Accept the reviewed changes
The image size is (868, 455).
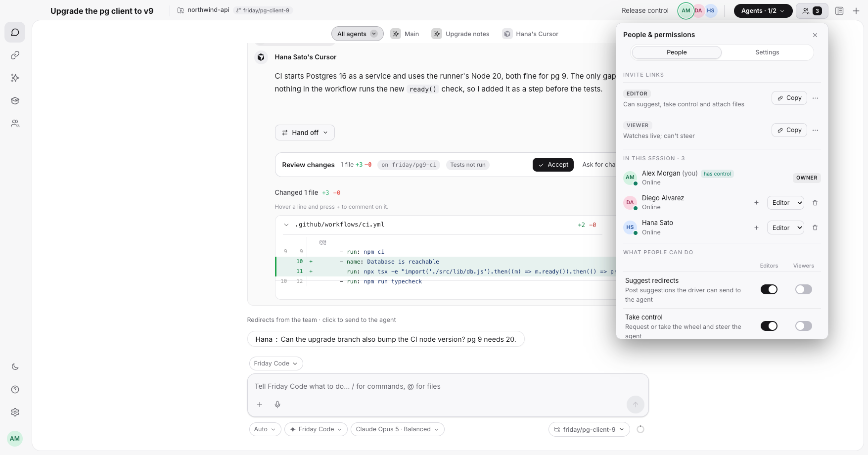click(x=553, y=165)
